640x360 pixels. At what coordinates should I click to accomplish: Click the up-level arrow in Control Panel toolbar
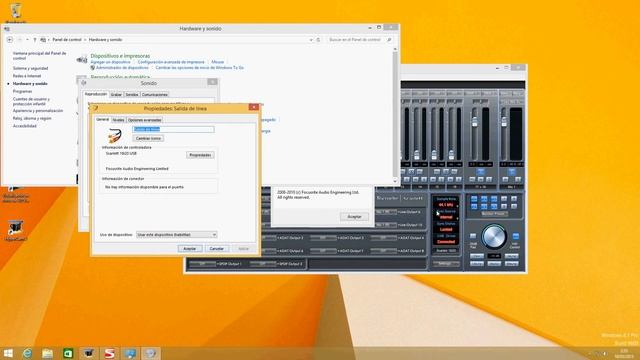[35, 40]
